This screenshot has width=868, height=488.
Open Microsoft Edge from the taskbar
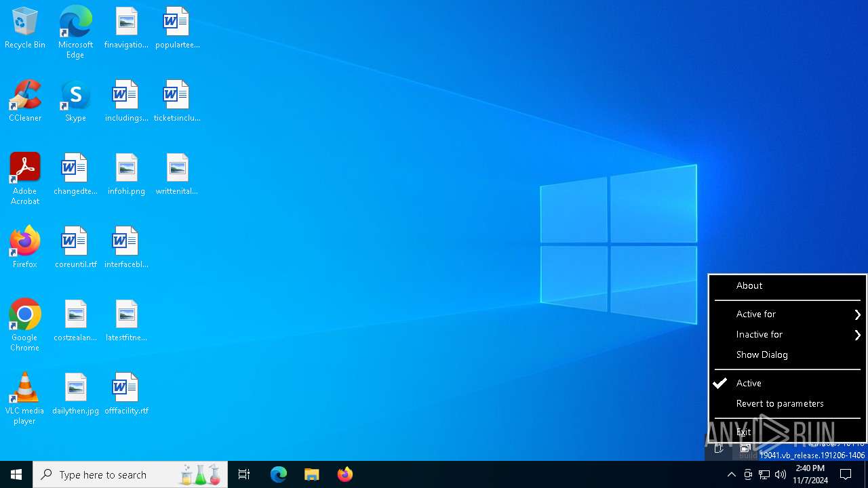click(279, 474)
